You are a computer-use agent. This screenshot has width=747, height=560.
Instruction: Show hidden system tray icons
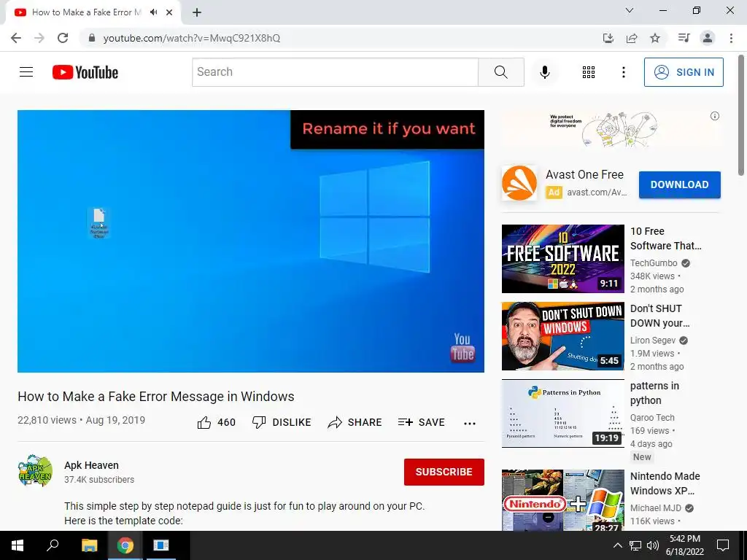click(617, 545)
